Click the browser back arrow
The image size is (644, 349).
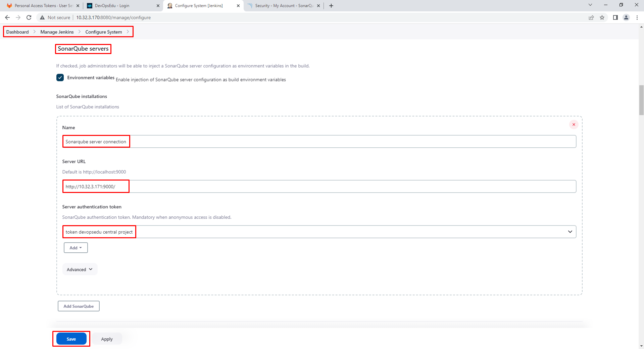pos(7,17)
